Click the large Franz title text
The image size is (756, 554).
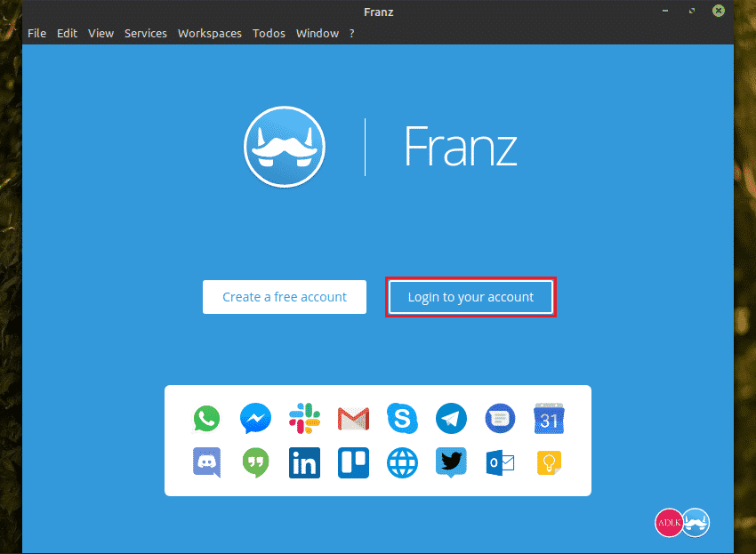(x=461, y=146)
